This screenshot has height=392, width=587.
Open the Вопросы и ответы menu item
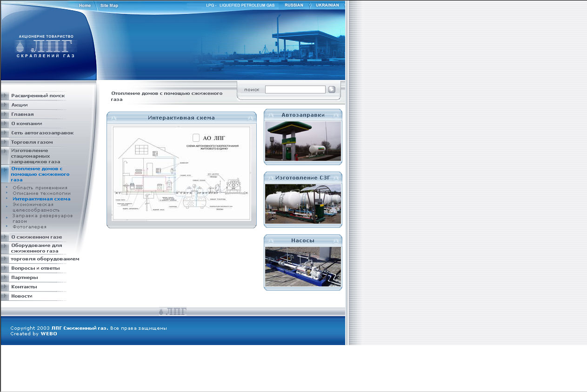pyautogui.click(x=35, y=268)
